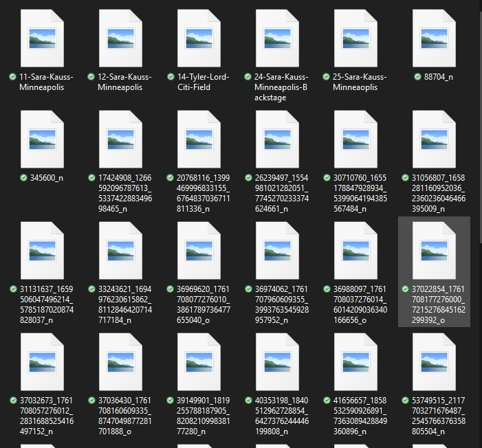Click the green sync checkmark beside 88704_n
Screen dimensions: 482x448
(x=417, y=76)
